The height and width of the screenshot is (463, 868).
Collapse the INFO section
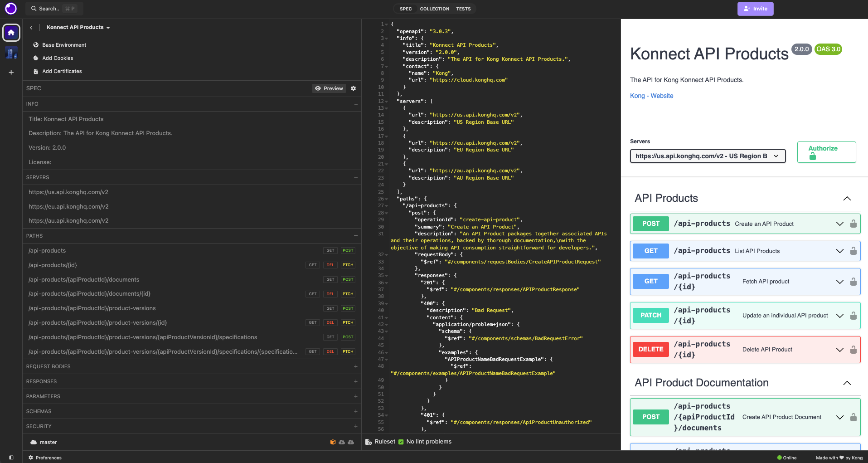(356, 104)
